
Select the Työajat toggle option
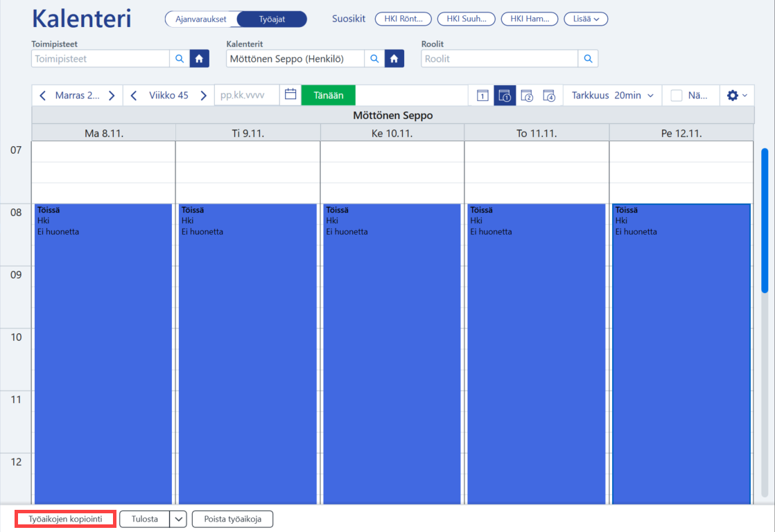[x=272, y=19]
